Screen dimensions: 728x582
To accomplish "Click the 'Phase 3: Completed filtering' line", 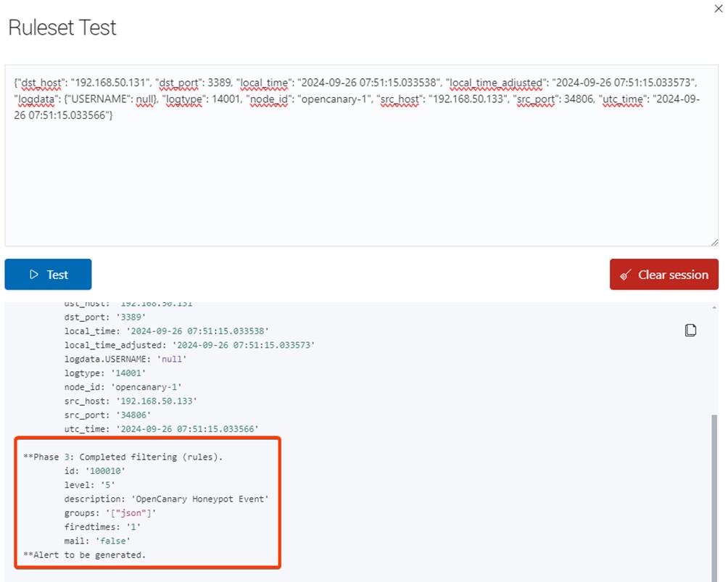I will click(133, 457).
